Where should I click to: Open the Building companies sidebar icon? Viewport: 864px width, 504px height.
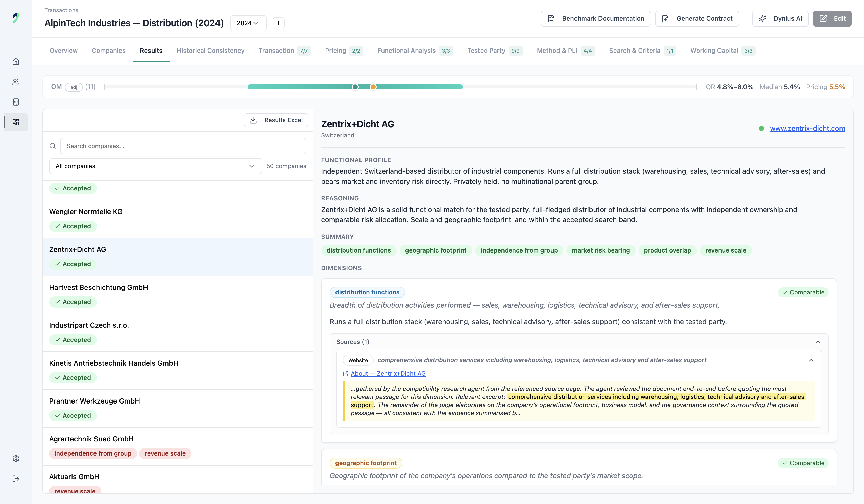click(16, 102)
